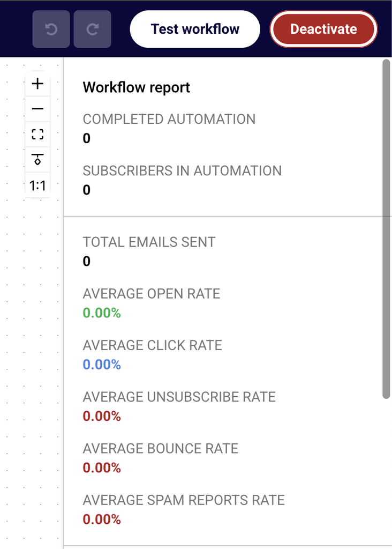
Task: Click the total emails sent count 0
Action: click(87, 261)
